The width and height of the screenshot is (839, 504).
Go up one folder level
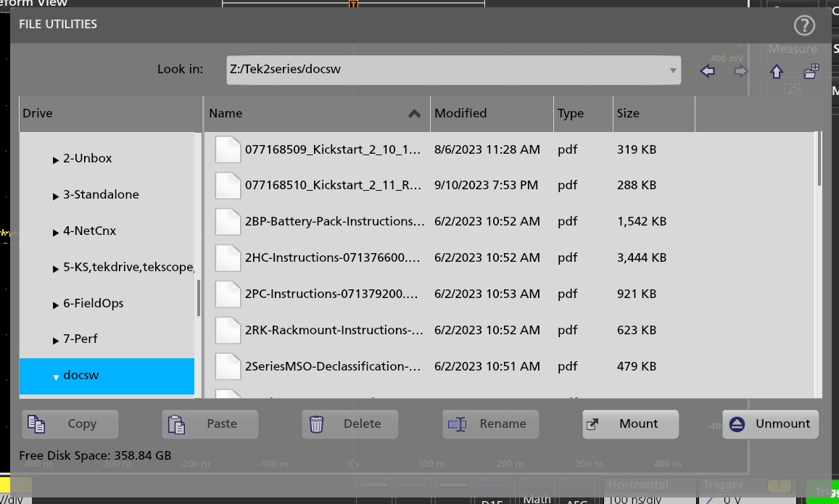coord(777,70)
